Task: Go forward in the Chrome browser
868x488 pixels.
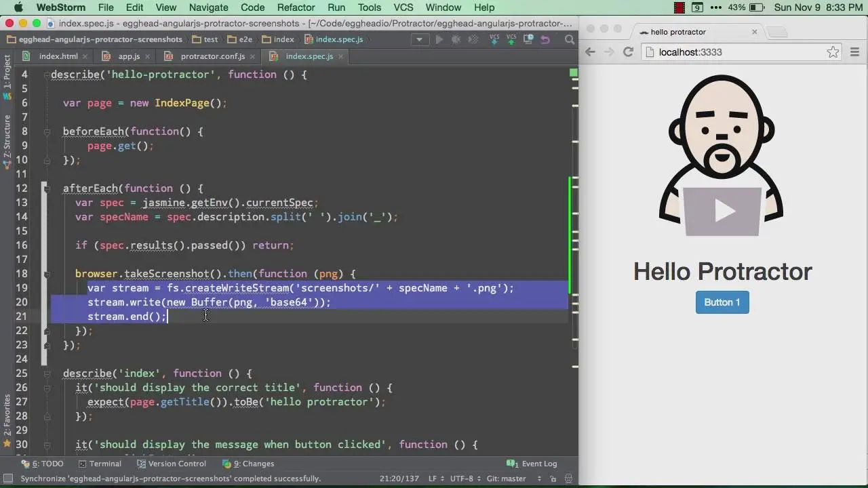Action: coord(609,52)
